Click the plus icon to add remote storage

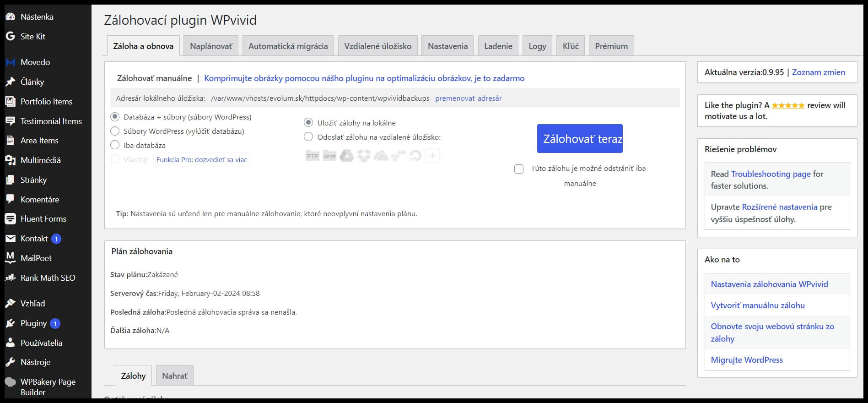coord(432,156)
